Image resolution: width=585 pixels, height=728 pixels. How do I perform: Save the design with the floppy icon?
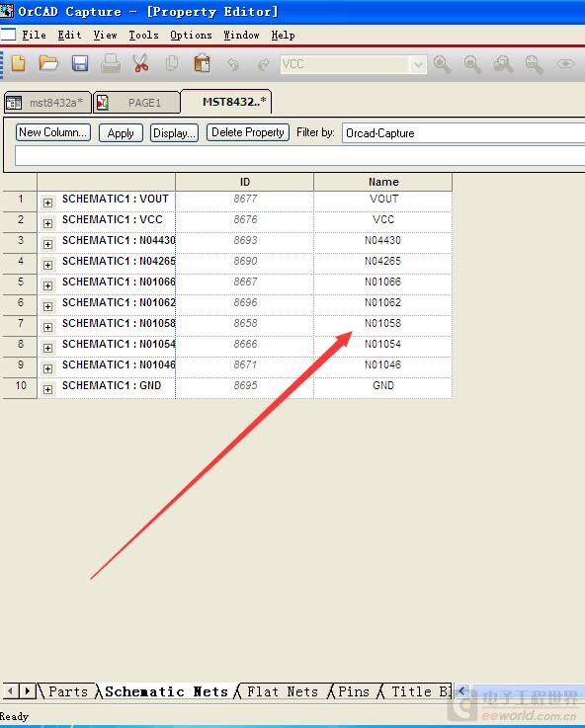[x=80, y=63]
